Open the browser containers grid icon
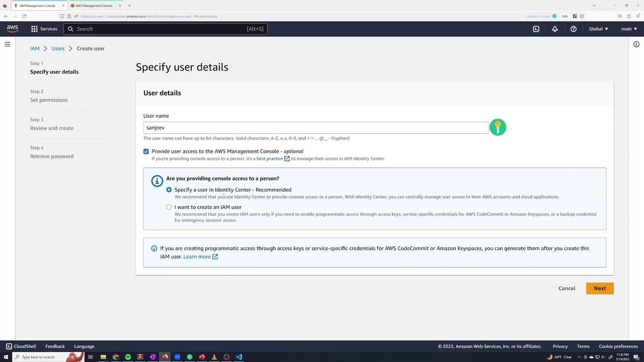Viewport: 644px width, 362px height. coord(575,16)
